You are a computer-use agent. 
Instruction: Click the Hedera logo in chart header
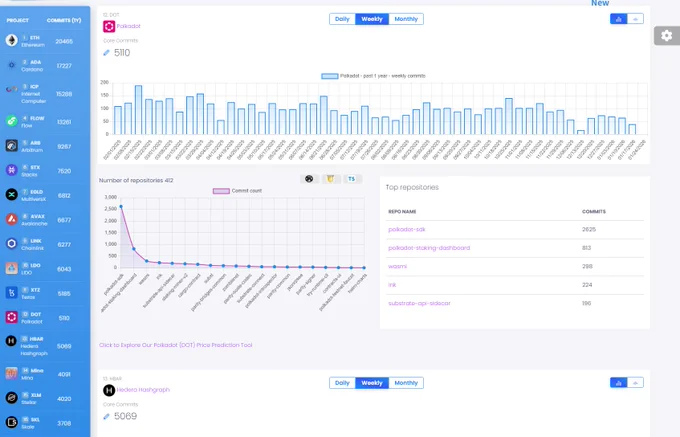point(109,390)
